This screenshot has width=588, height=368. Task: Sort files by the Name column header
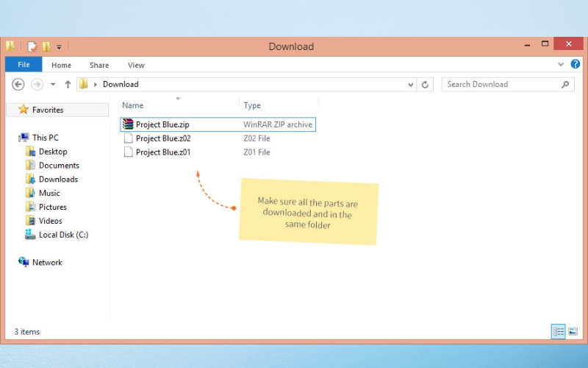click(x=133, y=106)
